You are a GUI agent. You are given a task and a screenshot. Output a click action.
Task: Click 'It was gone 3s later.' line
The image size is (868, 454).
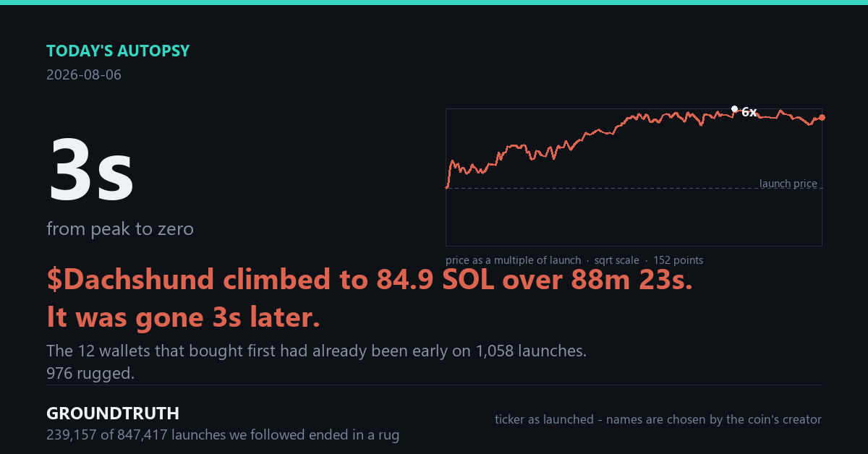pos(183,317)
